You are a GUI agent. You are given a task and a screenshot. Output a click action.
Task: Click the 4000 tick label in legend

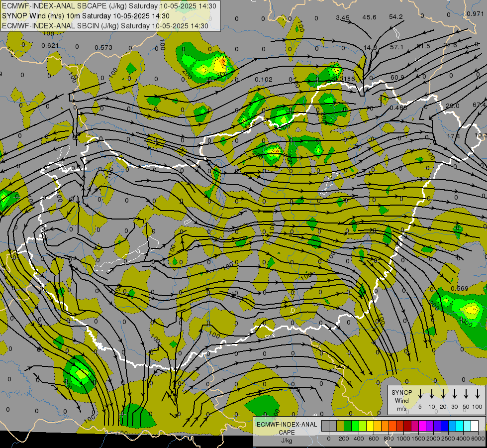tap(463, 439)
